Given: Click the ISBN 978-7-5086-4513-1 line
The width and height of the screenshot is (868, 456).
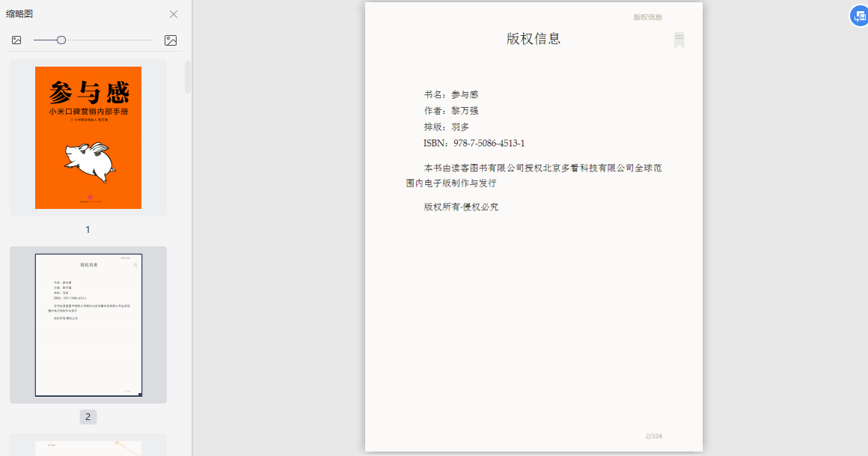Looking at the screenshot, I should (x=474, y=143).
